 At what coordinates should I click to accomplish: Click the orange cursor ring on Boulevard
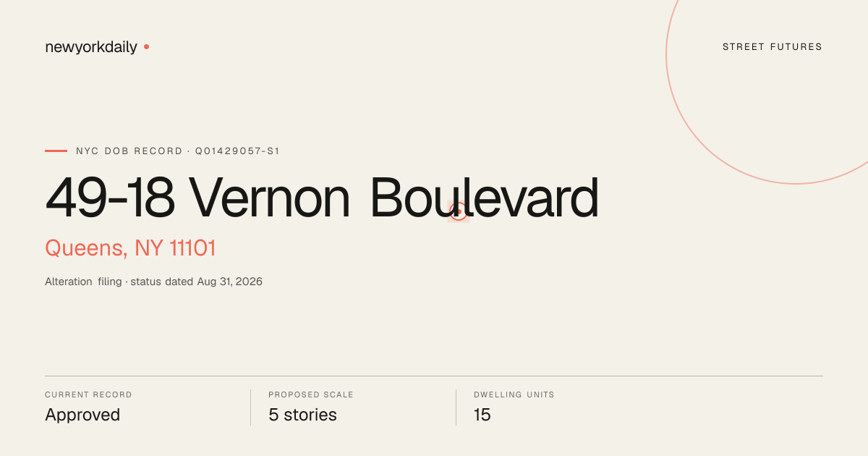(x=459, y=211)
